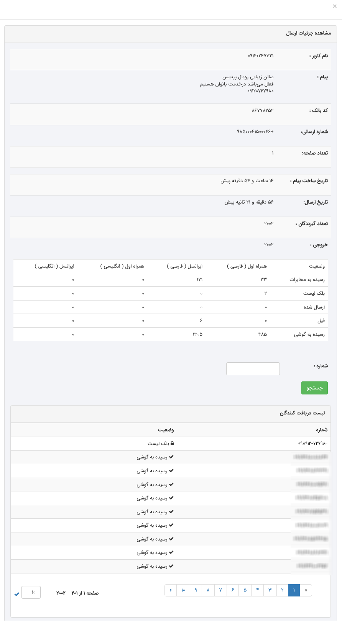Click the « arrow left of page ۱۰

[x=171, y=590]
